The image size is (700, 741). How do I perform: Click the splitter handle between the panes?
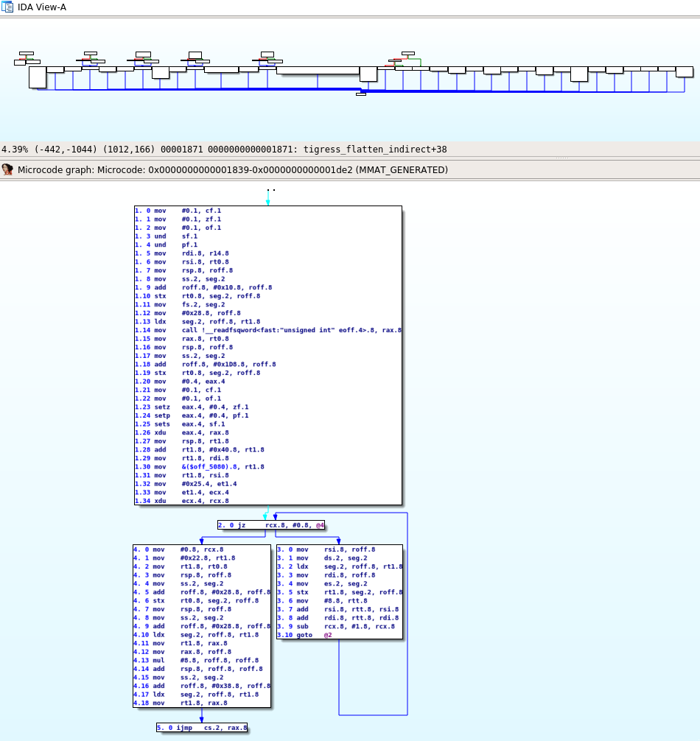(561, 158)
